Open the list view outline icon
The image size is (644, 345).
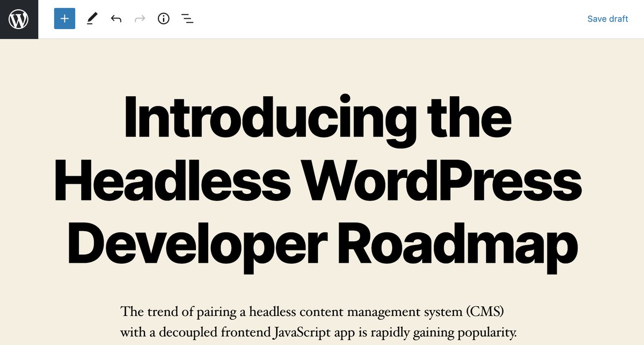(187, 19)
